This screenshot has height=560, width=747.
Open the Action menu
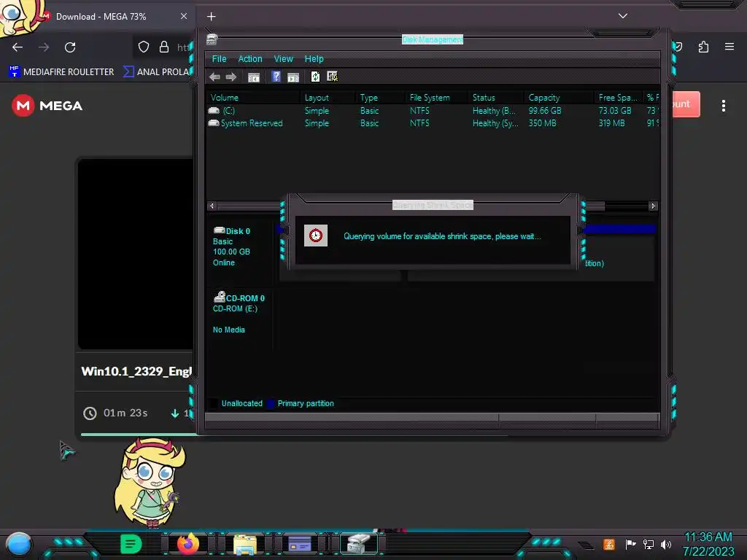click(250, 59)
